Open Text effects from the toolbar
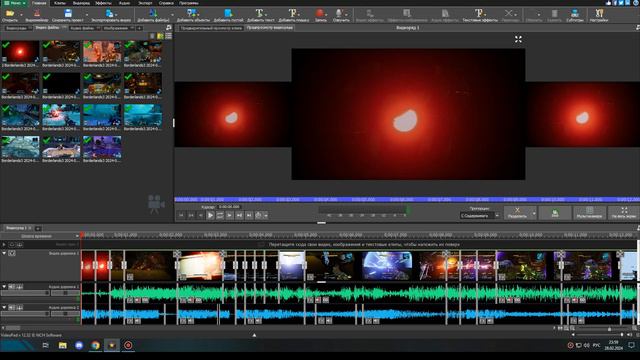Screen dimensions: 640x360 pyautogui.click(x=480, y=16)
